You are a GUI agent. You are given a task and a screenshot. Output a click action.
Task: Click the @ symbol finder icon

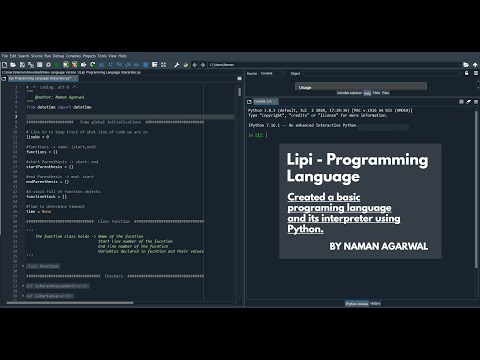(x=49, y=65)
